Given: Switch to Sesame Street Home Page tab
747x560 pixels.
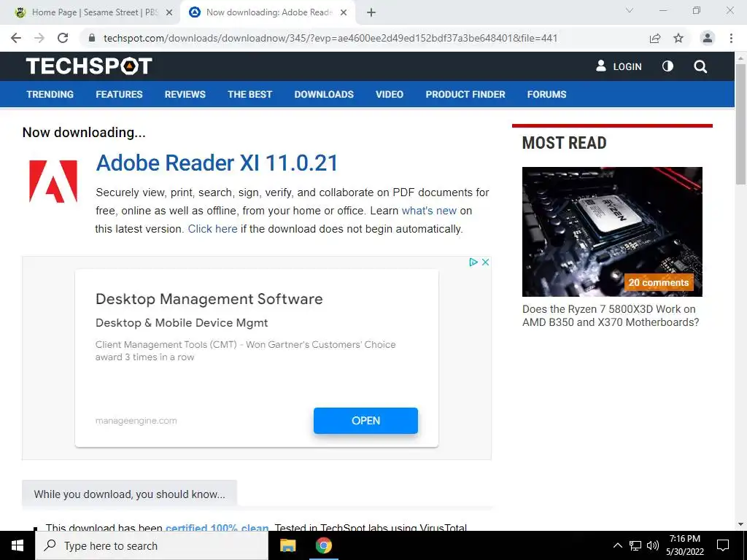Looking at the screenshot, I should coord(90,13).
